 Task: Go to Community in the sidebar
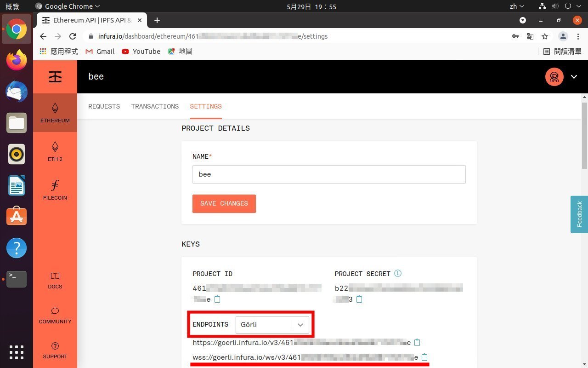click(x=55, y=315)
